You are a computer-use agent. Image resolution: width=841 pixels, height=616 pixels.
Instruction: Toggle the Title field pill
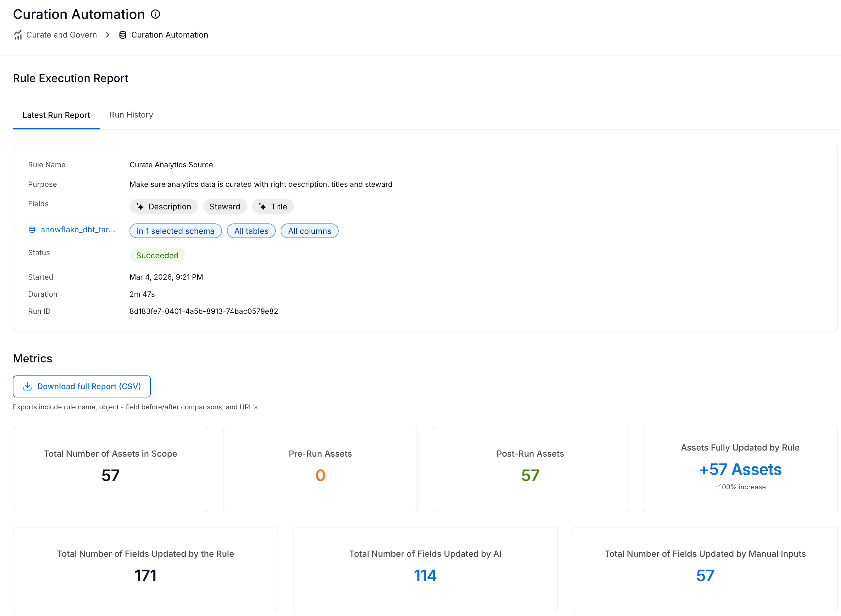pos(273,206)
